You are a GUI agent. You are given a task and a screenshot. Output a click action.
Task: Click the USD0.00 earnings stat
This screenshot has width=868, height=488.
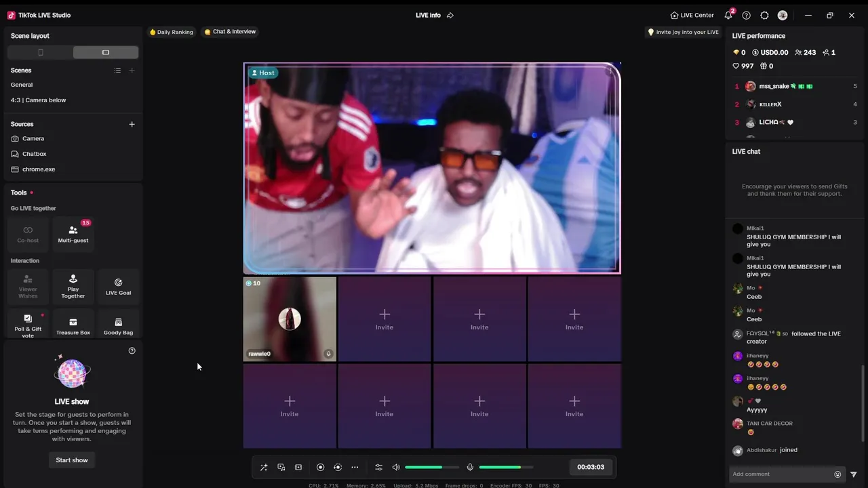[770, 52]
